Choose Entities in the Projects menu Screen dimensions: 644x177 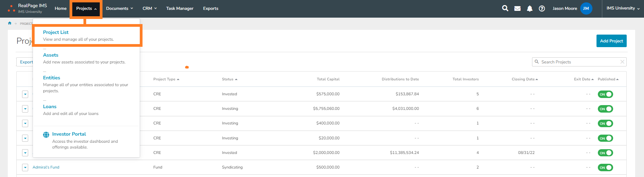point(52,78)
